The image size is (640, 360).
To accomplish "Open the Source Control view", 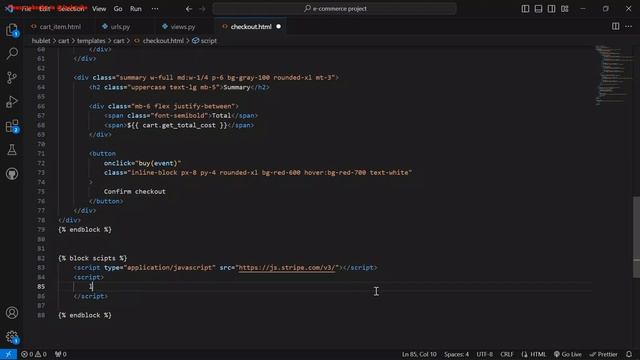I will [x=12, y=78].
